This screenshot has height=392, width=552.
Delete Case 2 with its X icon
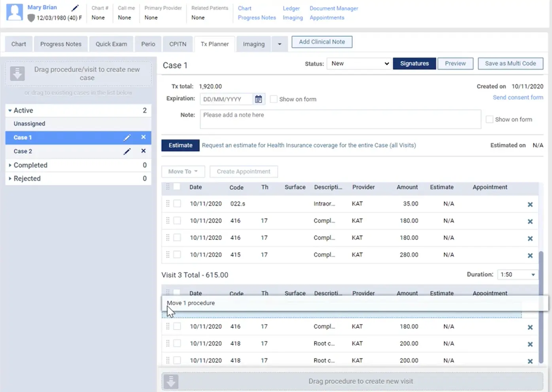click(144, 151)
